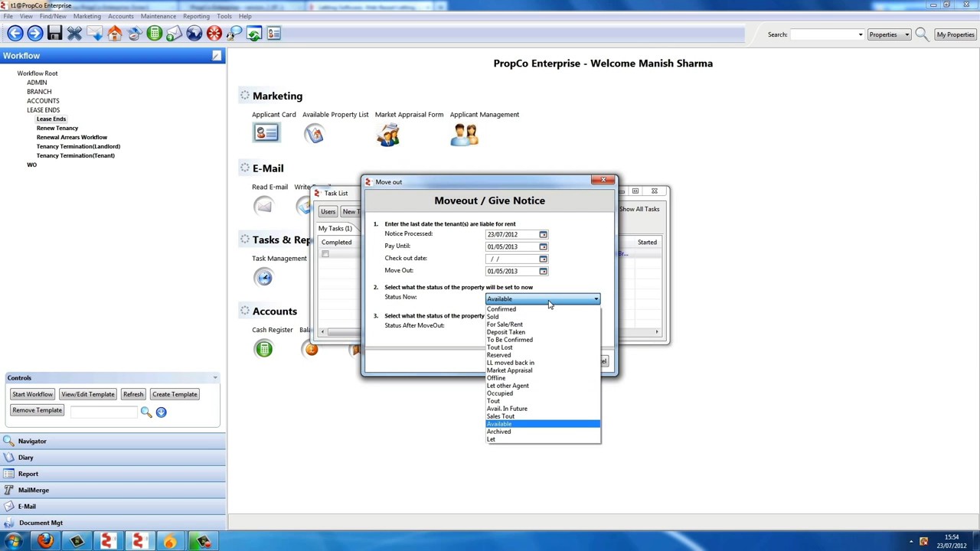The image size is (980, 551).
Task: Click the blue back arrow toolbar icon
Action: [15, 33]
